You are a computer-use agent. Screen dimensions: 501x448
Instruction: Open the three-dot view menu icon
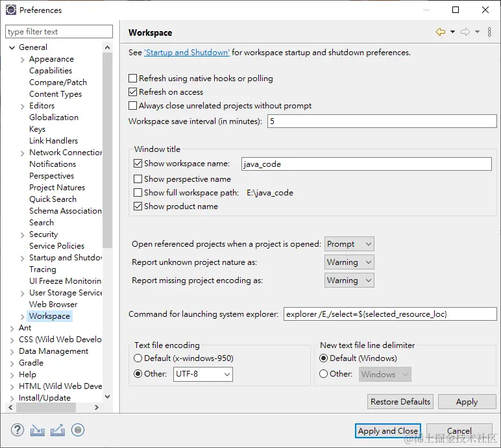489,32
